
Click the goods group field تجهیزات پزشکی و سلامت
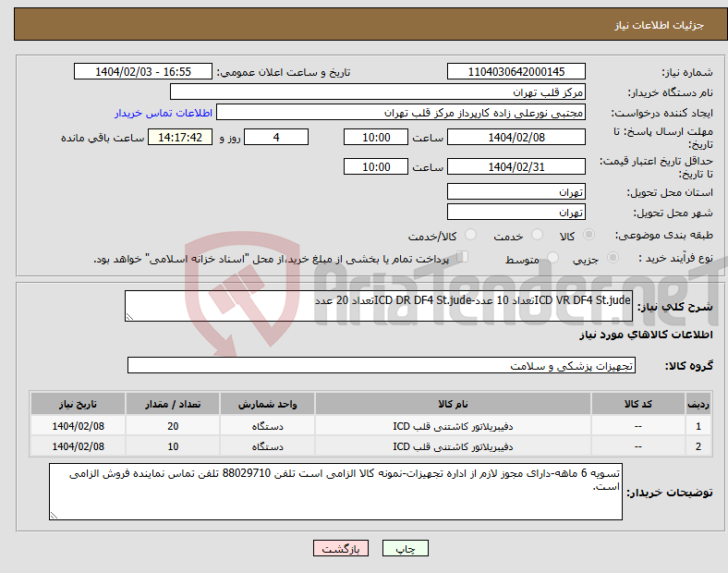click(x=382, y=365)
